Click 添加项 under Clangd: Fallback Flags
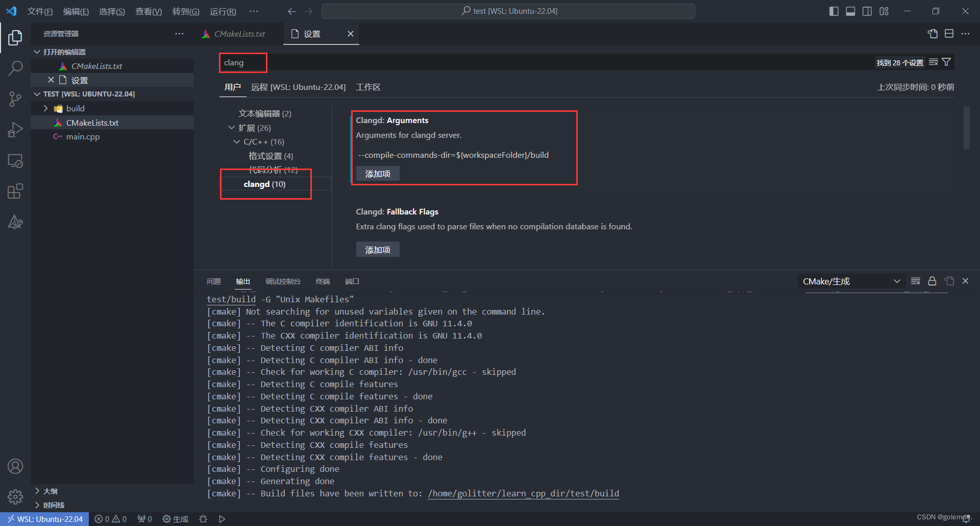 coord(378,250)
